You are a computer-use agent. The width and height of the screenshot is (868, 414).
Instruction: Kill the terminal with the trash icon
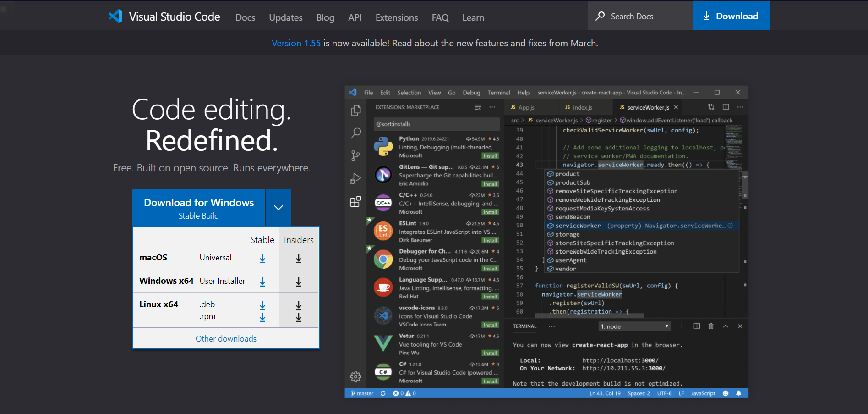[711, 326]
